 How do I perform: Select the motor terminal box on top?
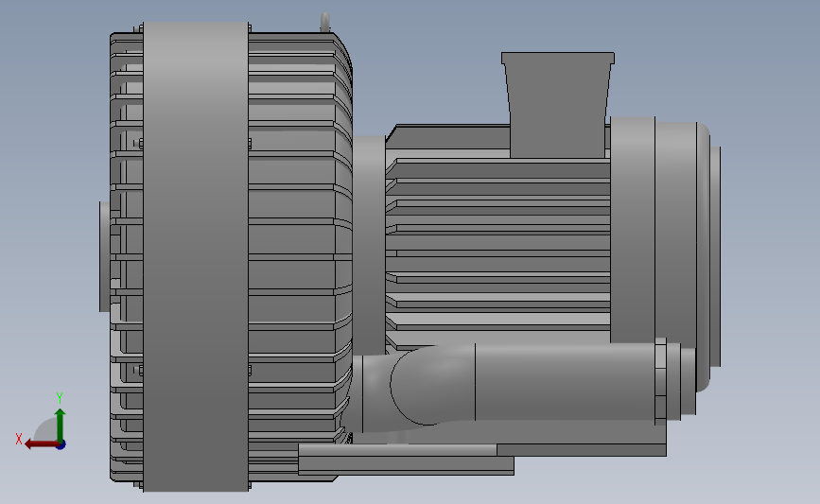tap(558, 104)
